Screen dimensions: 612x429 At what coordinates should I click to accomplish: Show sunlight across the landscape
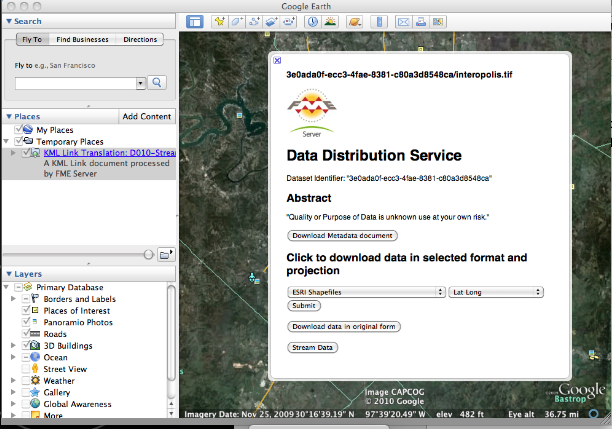(x=330, y=21)
